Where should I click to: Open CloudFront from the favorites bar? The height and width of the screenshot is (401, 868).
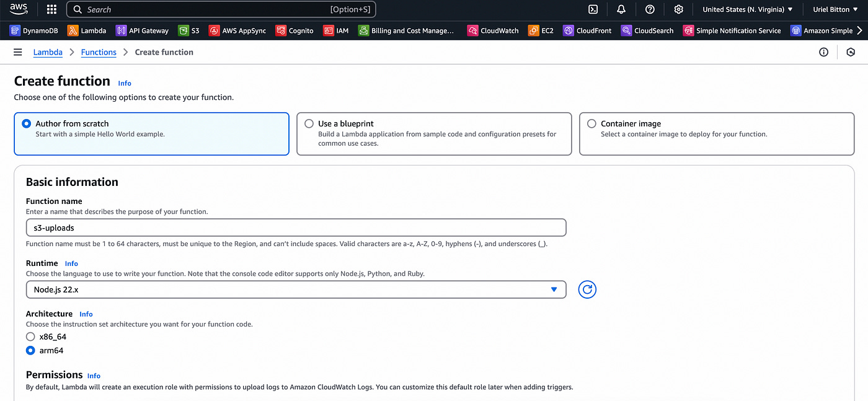point(587,30)
